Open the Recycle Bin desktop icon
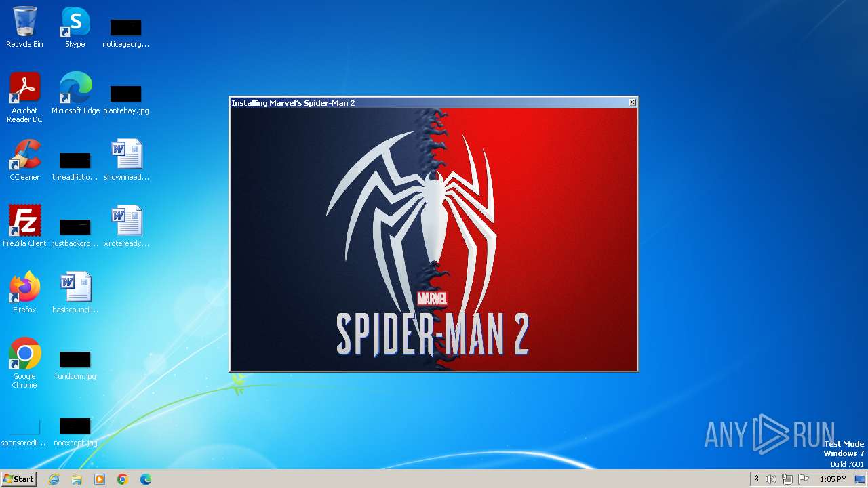This screenshot has width=868, height=488. (x=24, y=27)
